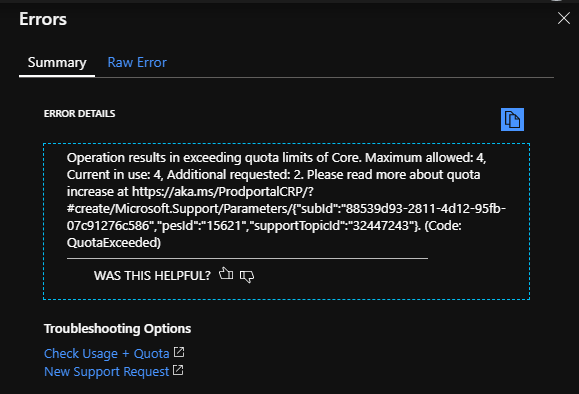The image size is (579, 394).
Task: Close the Errors panel
Action: [x=564, y=18]
